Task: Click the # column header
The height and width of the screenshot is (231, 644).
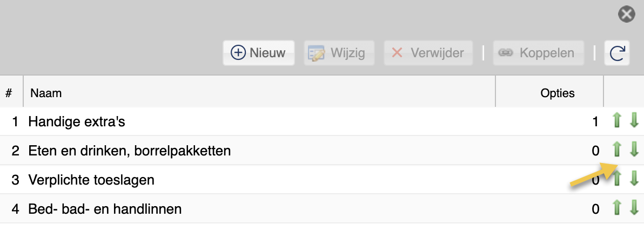Action: point(11,93)
